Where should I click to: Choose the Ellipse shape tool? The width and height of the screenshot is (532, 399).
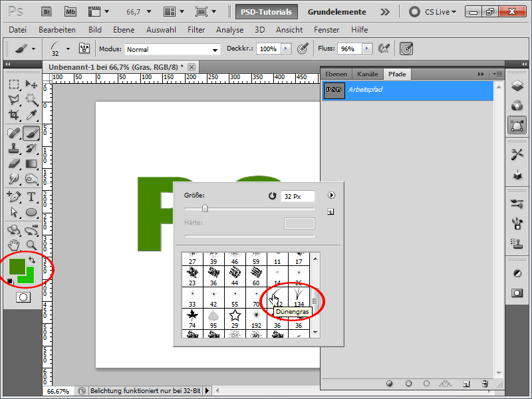coord(31,212)
